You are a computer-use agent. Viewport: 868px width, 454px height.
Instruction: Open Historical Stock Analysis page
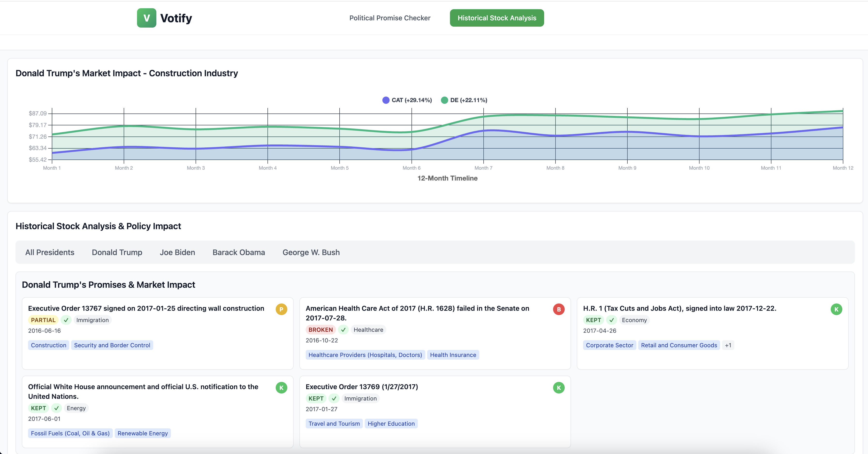tap(496, 18)
